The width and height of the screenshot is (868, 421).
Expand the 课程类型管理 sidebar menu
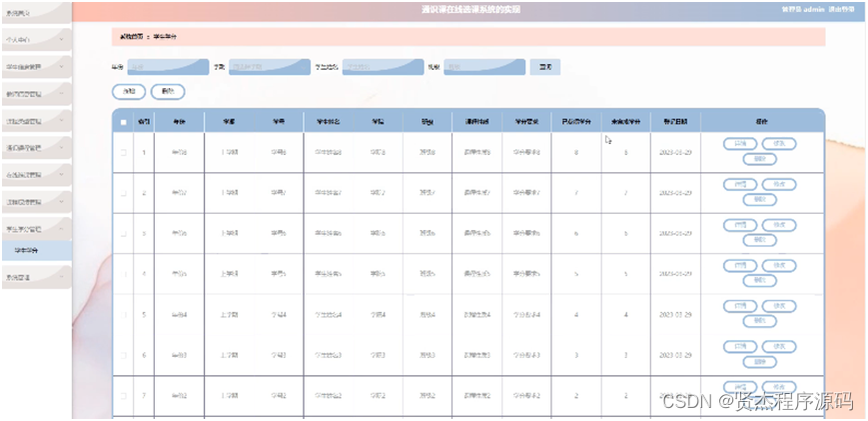point(37,121)
